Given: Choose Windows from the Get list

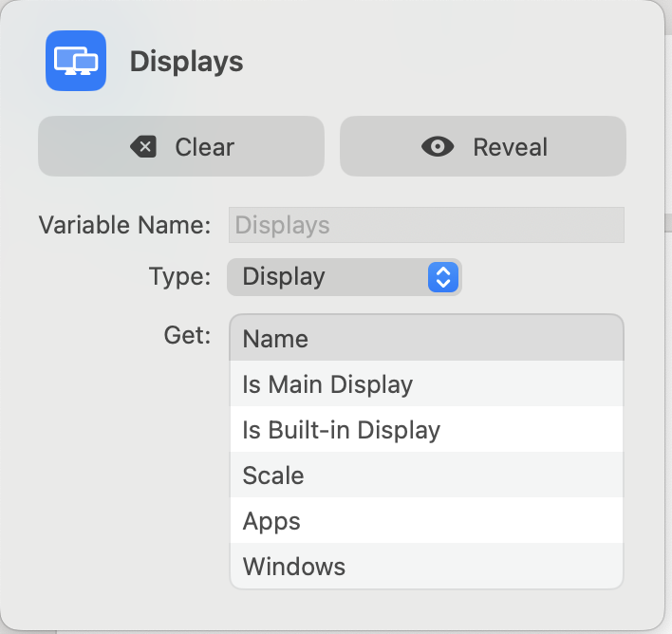Looking at the screenshot, I should (x=426, y=567).
